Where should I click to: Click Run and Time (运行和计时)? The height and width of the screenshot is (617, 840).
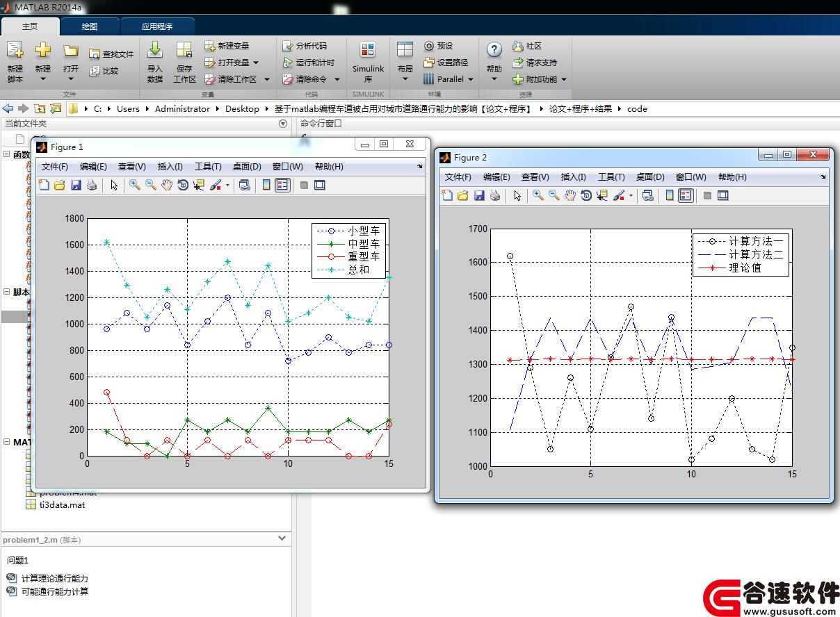pos(308,63)
